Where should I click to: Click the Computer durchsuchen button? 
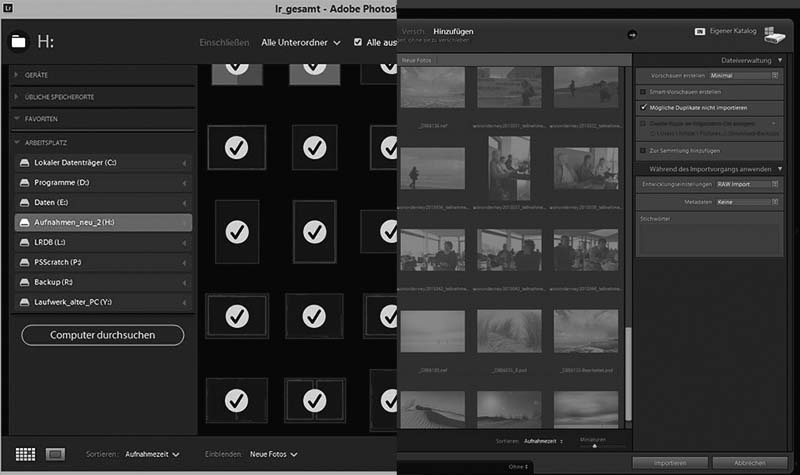[x=102, y=335]
